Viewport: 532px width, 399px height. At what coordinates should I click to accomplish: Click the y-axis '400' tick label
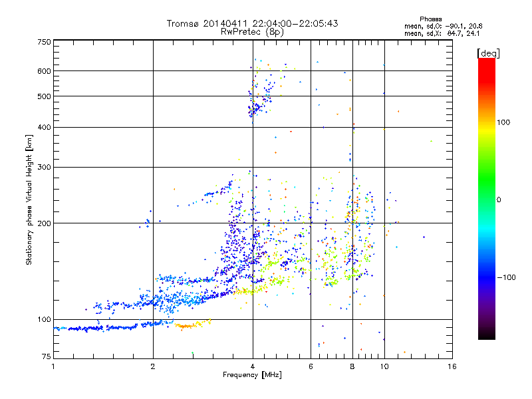point(45,128)
